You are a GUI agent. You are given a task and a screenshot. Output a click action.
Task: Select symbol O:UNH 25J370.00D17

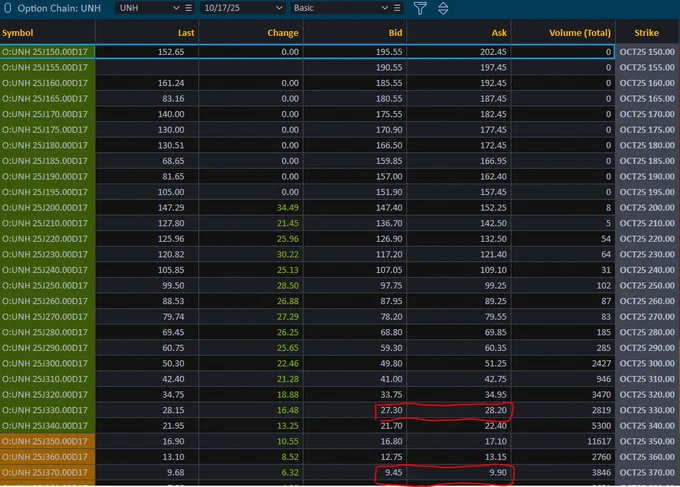pos(45,473)
